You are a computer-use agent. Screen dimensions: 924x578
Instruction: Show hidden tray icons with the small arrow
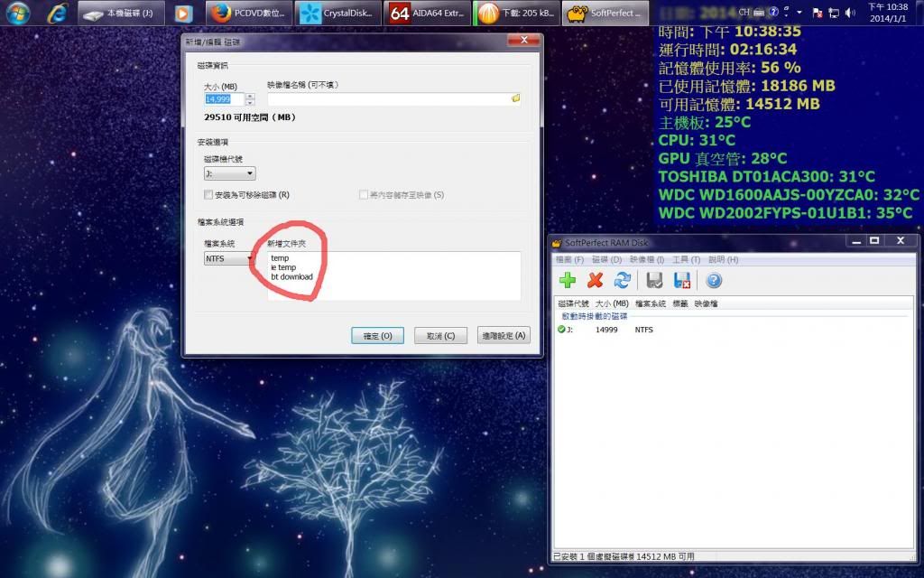[799, 13]
